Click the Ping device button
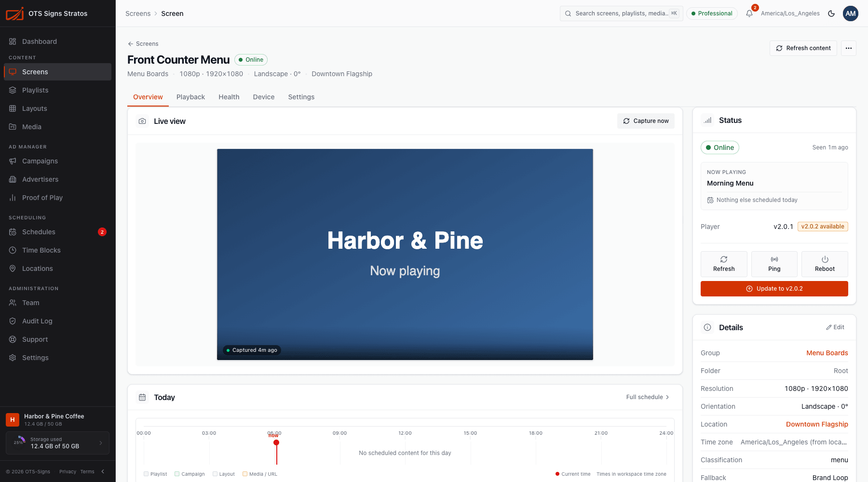This screenshot has width=868, height=482. tap(774, 264)
